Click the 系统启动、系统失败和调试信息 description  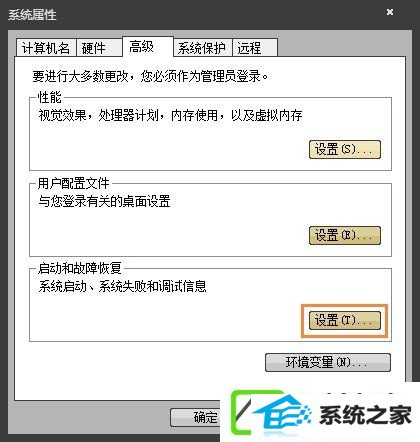point(122,286)
